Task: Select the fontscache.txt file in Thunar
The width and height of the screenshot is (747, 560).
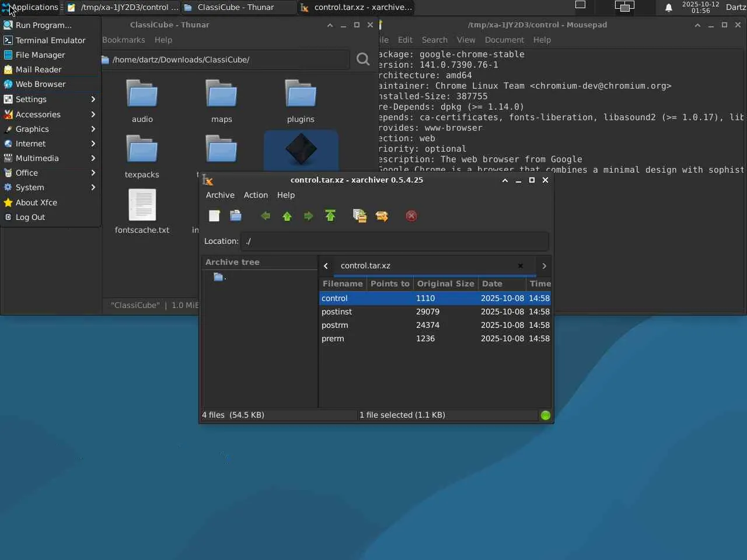Action: [142, 212]
